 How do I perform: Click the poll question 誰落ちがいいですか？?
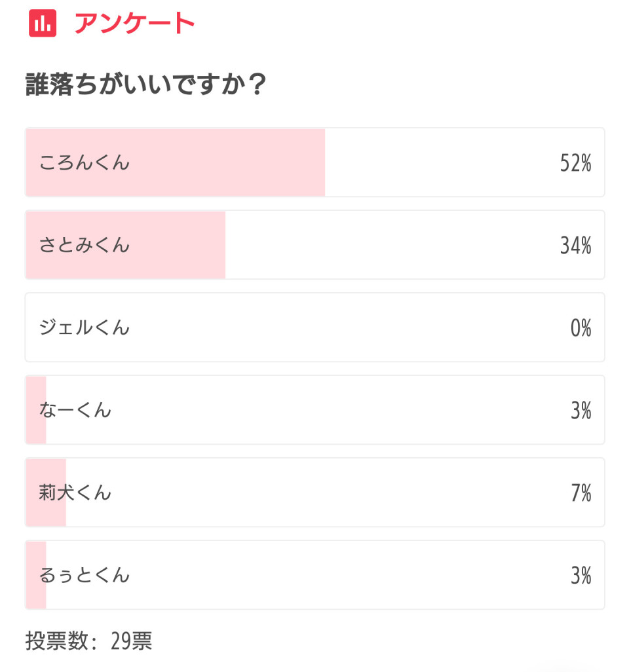point(146,84)
